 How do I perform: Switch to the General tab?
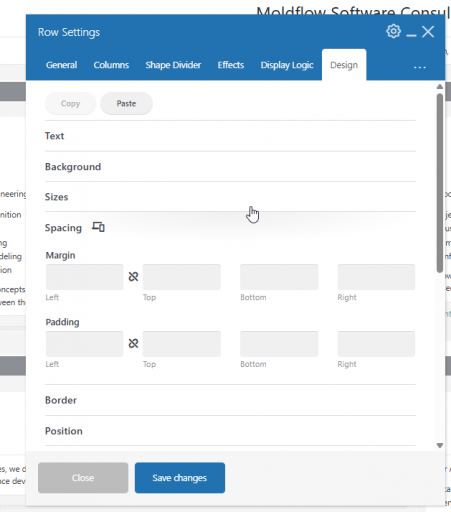pyautogui.click(x=62, y=65)
